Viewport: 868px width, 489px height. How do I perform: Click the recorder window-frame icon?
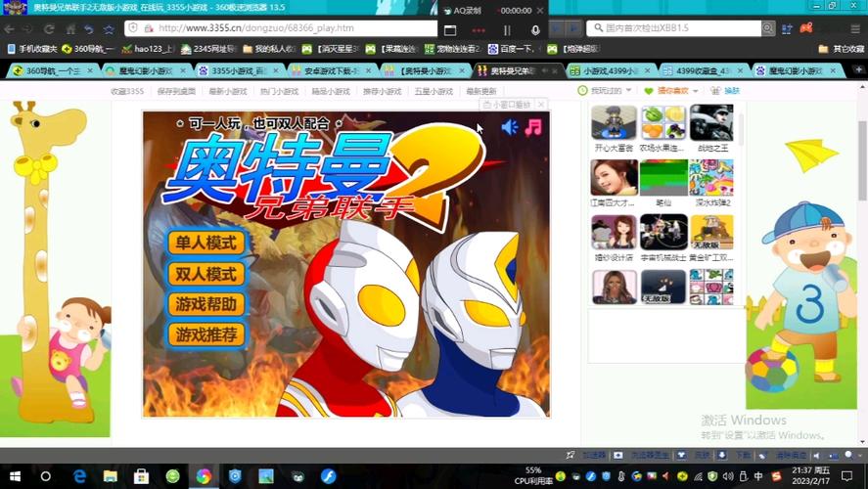450,30
